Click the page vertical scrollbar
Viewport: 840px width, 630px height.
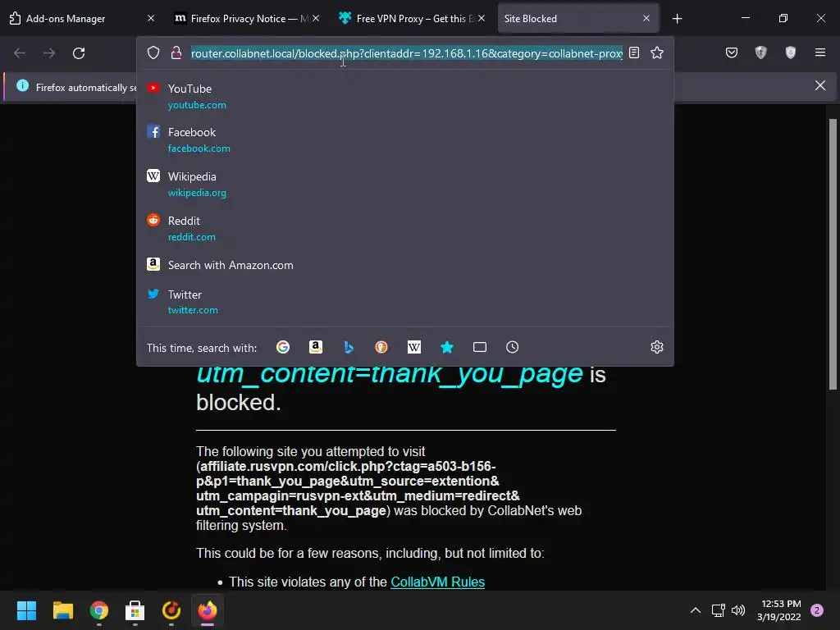click(x=833, y=254)
